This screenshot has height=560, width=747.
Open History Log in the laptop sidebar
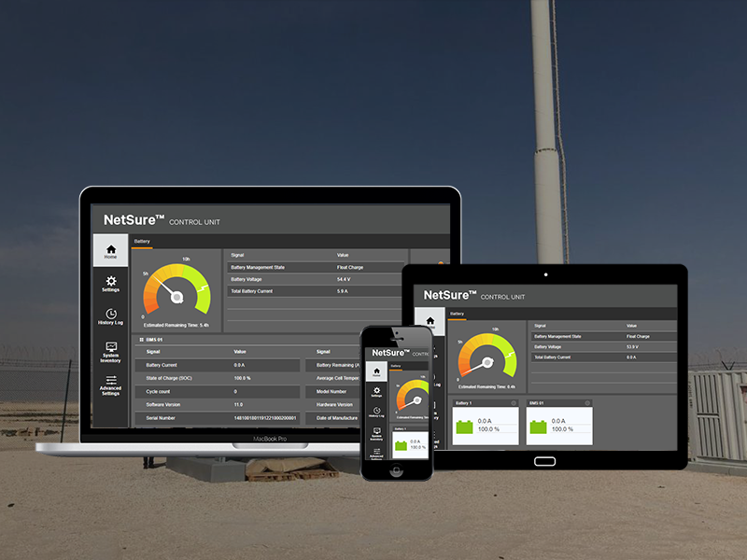tap(111, 316)
